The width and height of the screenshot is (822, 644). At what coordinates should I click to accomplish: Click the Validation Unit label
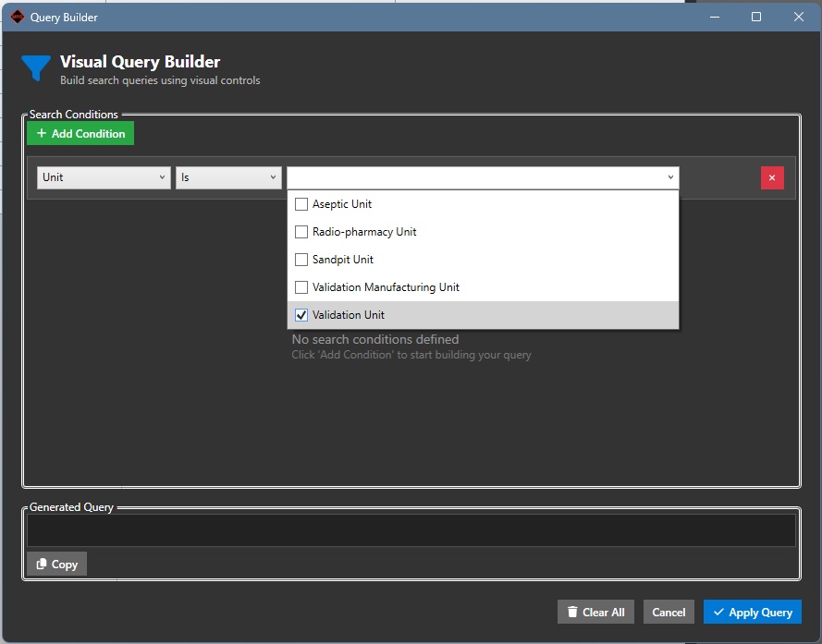pyautogui.click(x=349, y=315)
